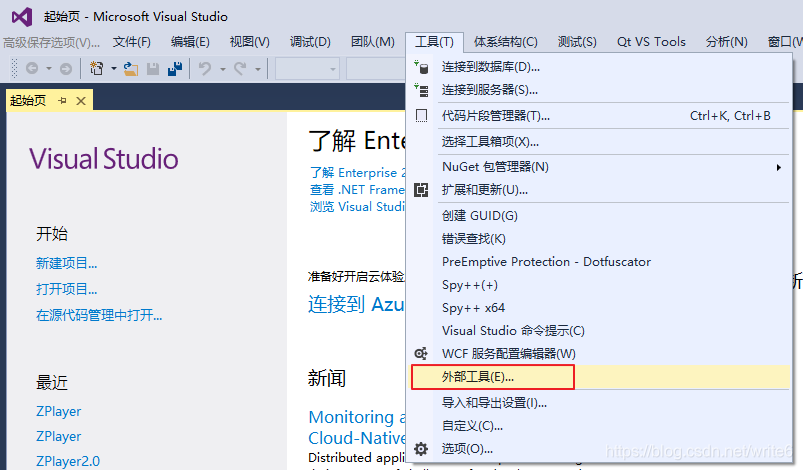Screen dimensions: 803x470
Task: Open the 分析(N) menu
Action: pos(726,41)
